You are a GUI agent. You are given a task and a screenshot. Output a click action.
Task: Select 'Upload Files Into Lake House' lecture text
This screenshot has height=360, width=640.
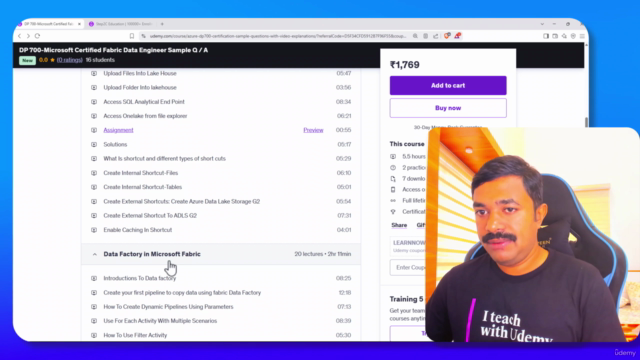(140, 73)
